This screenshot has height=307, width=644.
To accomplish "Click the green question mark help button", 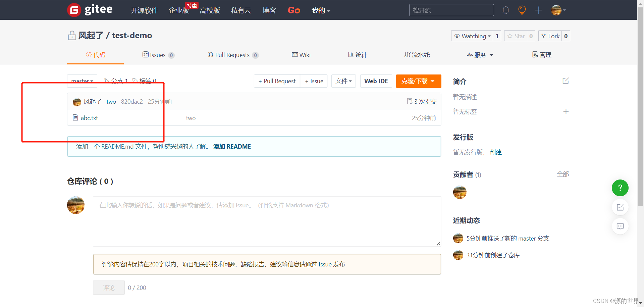I will pyautogui.click(x=620, y=188).
